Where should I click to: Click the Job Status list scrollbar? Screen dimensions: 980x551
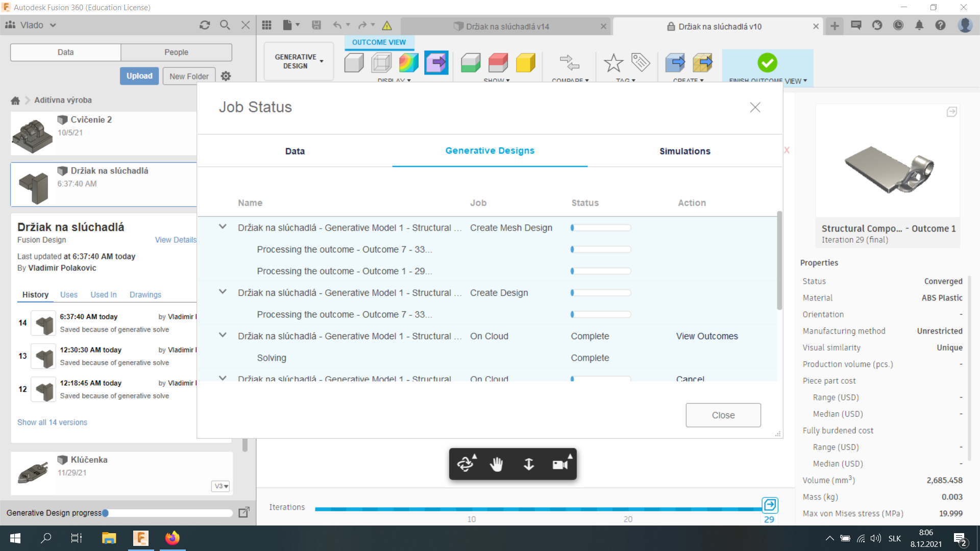point(779,260)
